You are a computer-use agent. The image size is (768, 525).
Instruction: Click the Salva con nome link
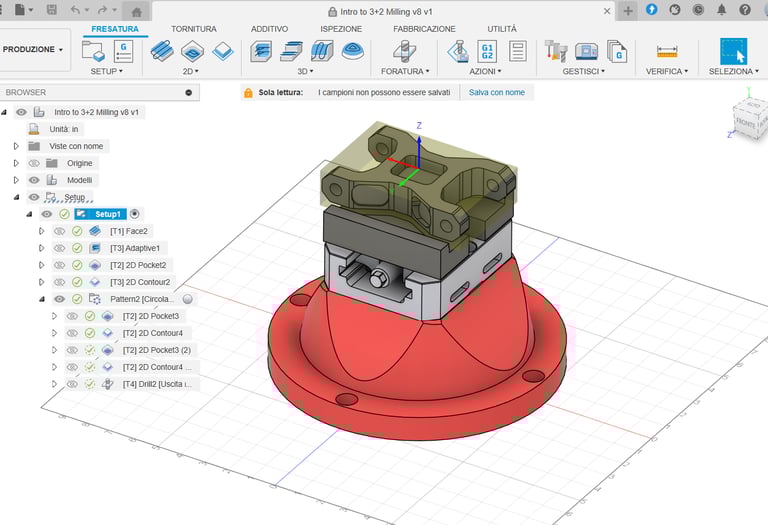click(498, 92)
